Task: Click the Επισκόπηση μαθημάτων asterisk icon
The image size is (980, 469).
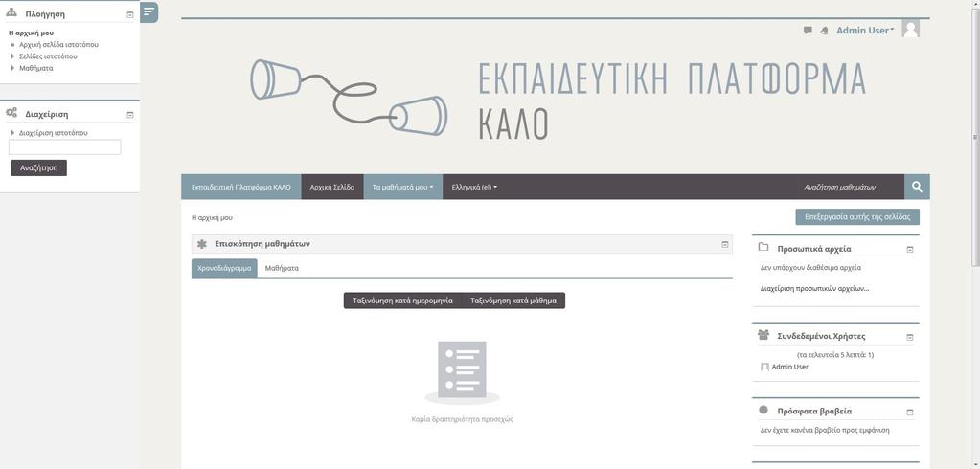Action: 202,244
